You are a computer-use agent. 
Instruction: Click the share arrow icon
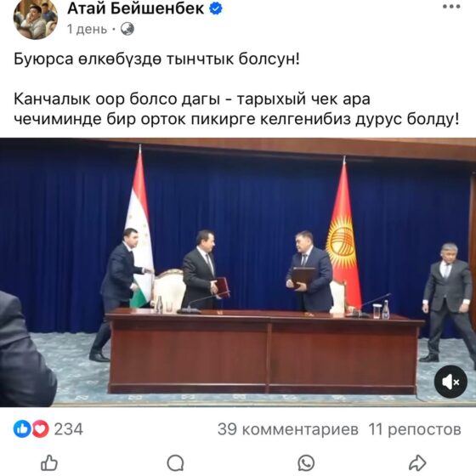pyautogui.click(x=417, y=463)
